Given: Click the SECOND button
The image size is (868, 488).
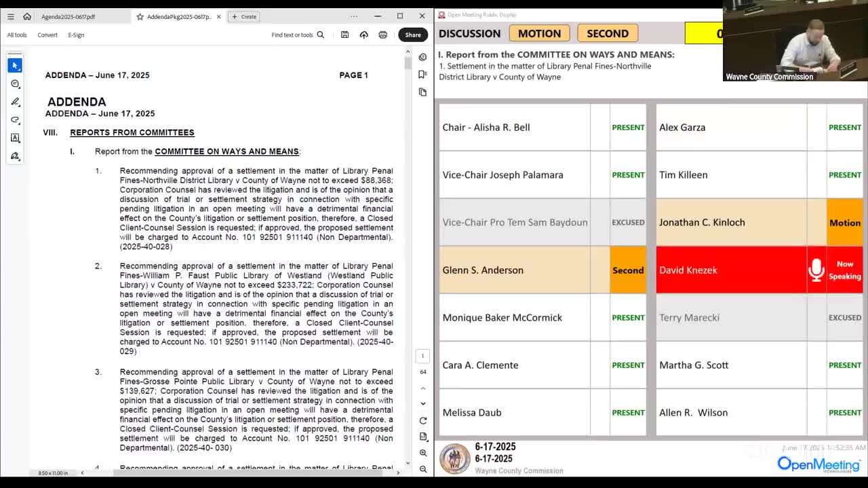Looking at the screenshot, I should pyautogui.click(x=608, y=33).
